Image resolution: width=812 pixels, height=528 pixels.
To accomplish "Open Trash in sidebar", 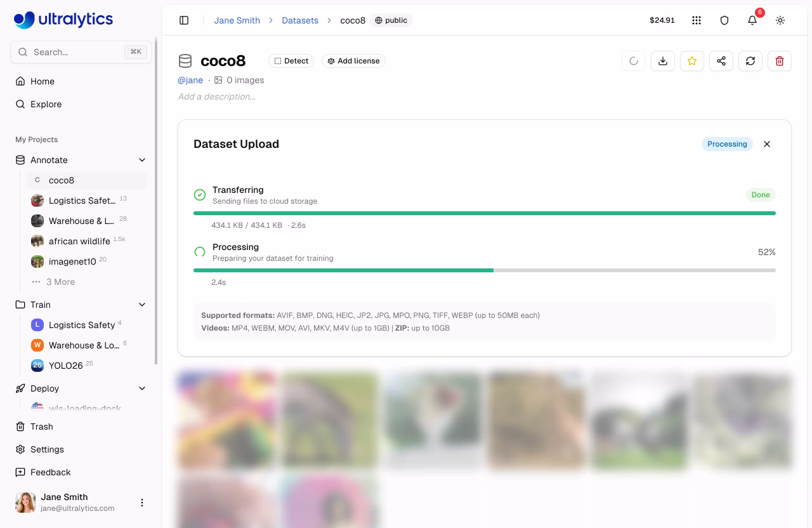I will point(81,426).
